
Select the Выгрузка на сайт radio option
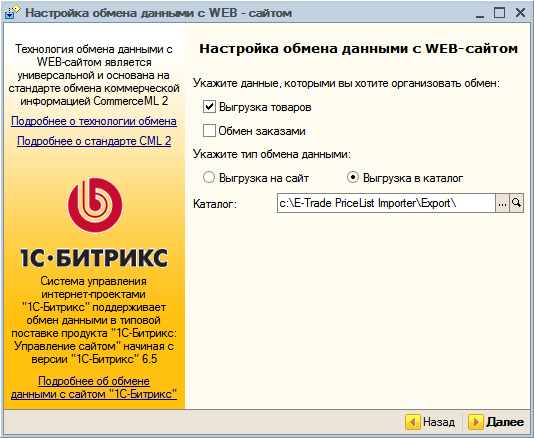(x=209, y=177)
